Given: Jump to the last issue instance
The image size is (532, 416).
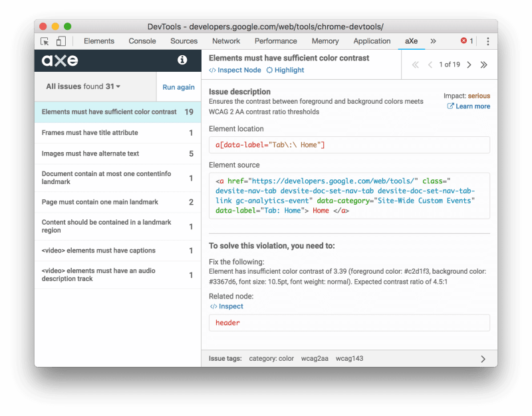Looking at the screenshot, I should [x=484, y=64].
